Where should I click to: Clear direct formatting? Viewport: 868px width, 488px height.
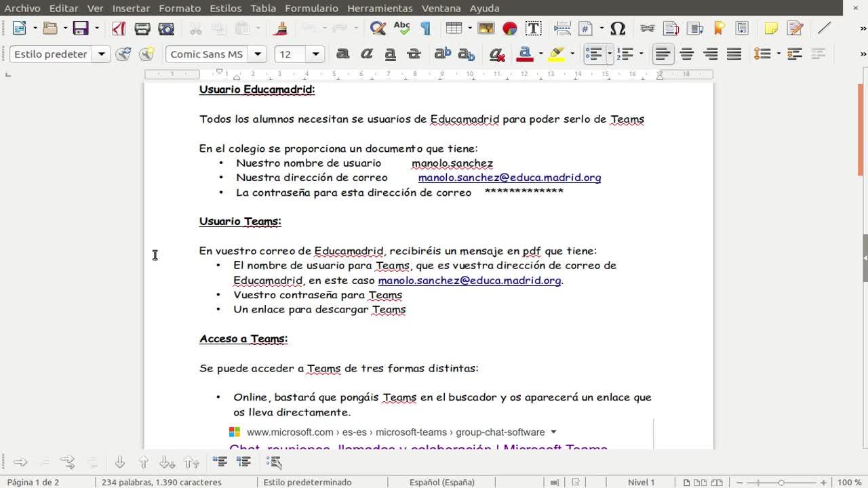pyautogui.click(x=496, y=54)
